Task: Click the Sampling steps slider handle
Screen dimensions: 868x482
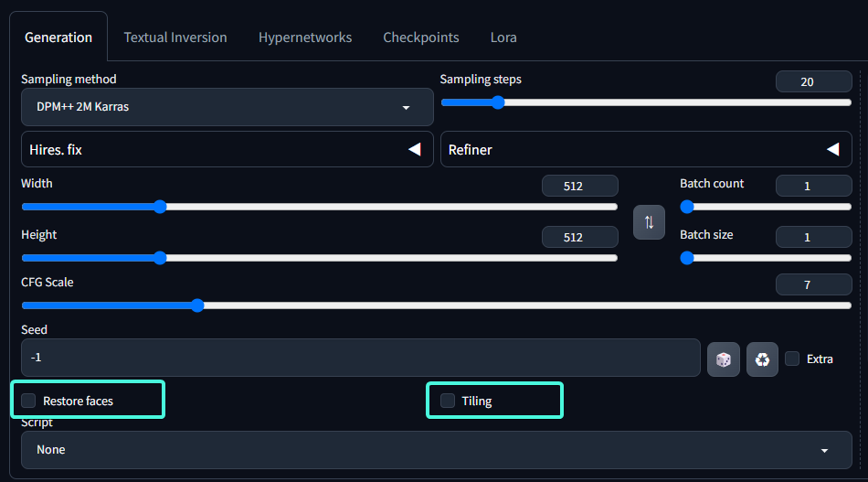Action: pyautogui.click(x=498, y=102)
